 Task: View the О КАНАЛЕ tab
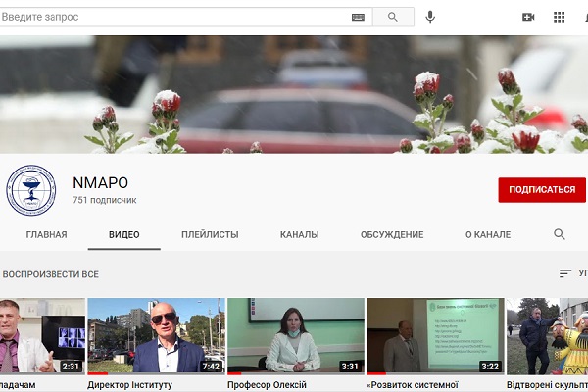tap(488, 235)
